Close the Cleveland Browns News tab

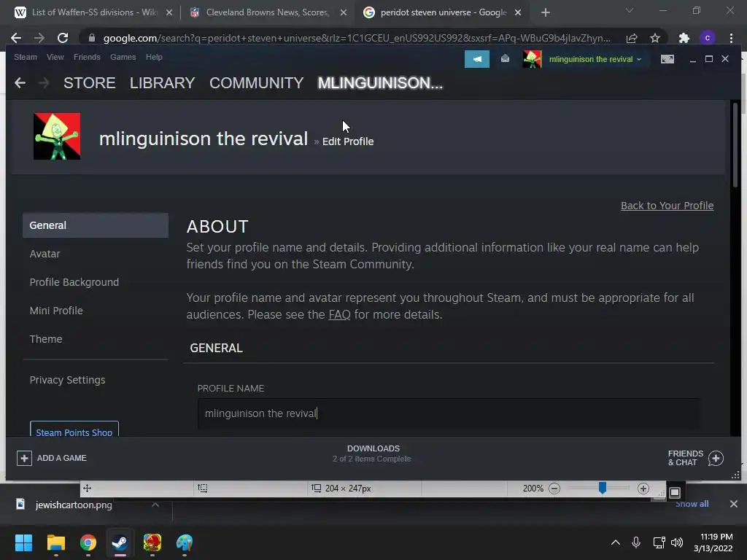344,13
